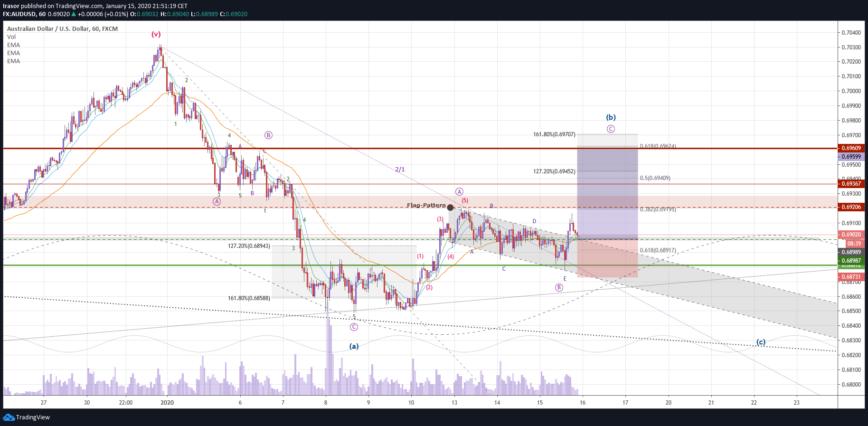Click the 127.20%(0.68943) extension label
The width and height of the screenshot is (868, 426).
coord(249,246)
